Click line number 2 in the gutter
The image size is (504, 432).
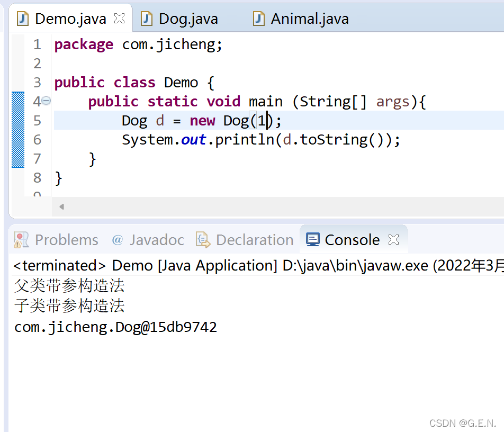37,64
